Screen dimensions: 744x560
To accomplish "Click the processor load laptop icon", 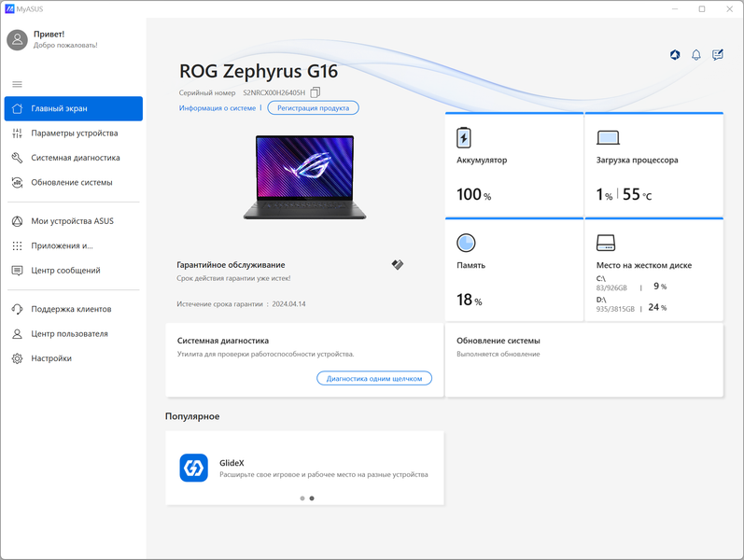I will click(x=608, y=137).
